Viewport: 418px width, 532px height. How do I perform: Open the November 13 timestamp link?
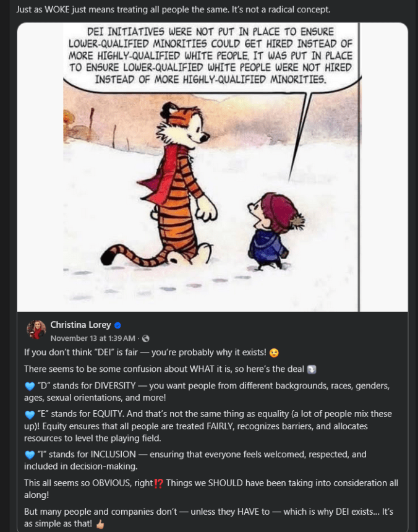[94, 338]
